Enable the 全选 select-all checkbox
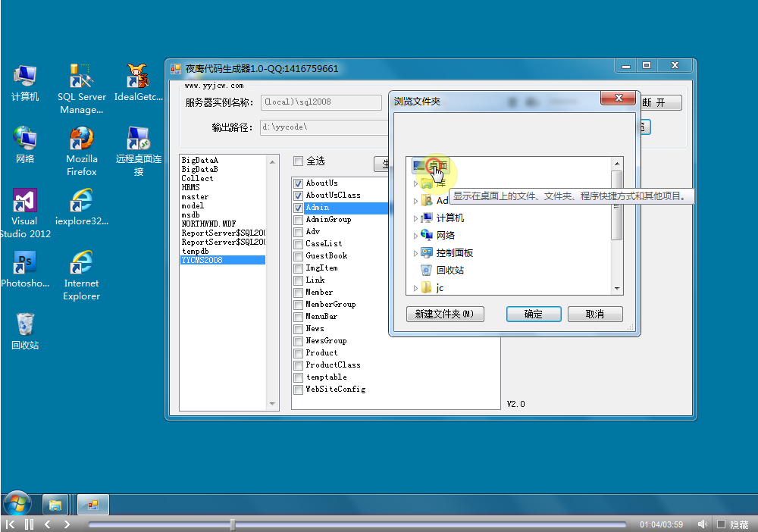758x532 pixels. coord(298,161)
